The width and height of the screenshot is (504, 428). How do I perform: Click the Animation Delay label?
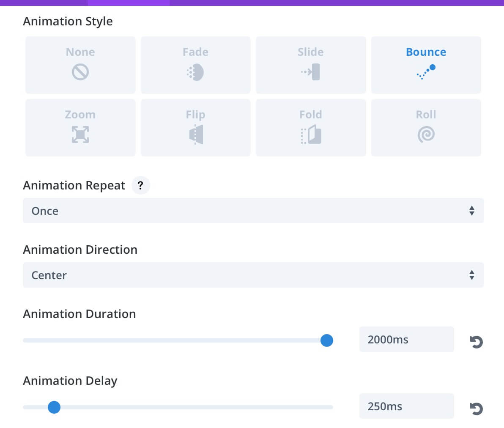70,381
